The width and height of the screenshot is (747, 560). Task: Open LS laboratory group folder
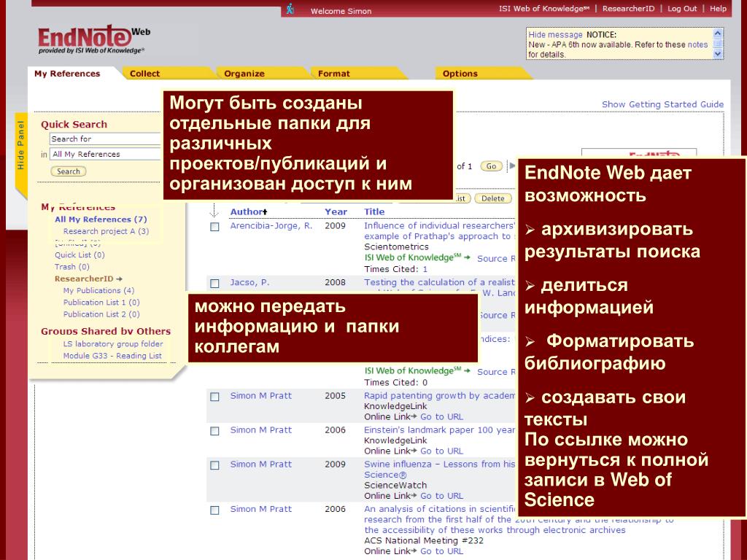[x=113, y=344]
